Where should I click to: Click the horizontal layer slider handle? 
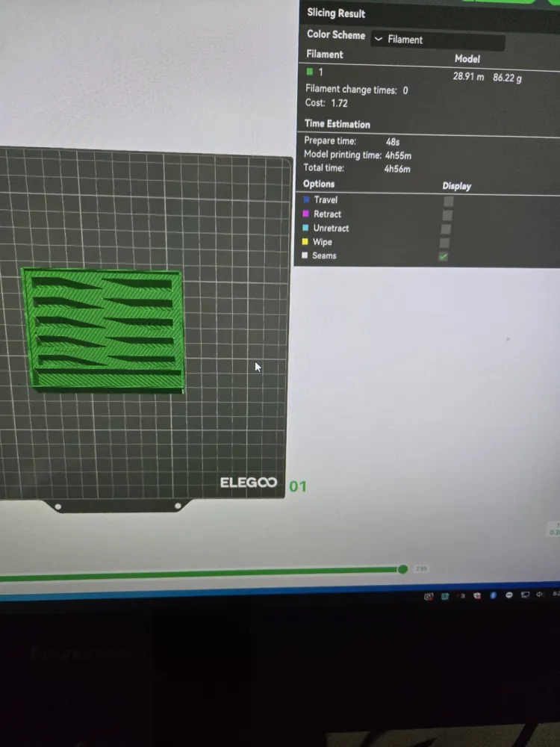403,568
